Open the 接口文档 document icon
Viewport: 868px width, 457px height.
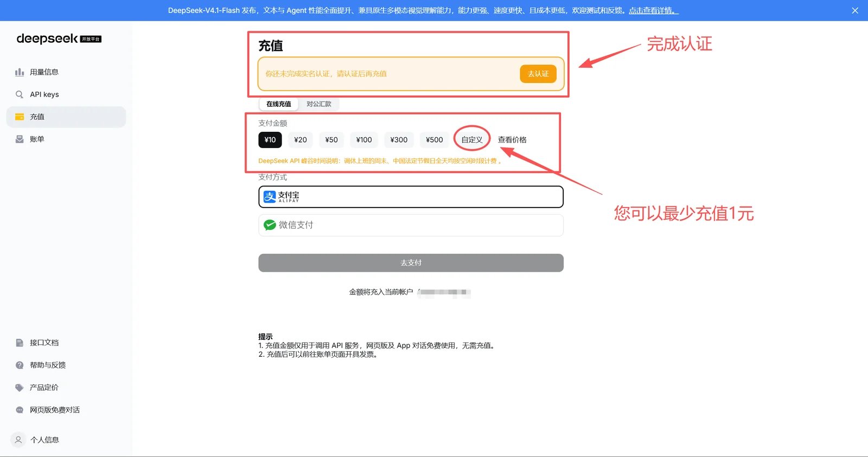point(20,343)
